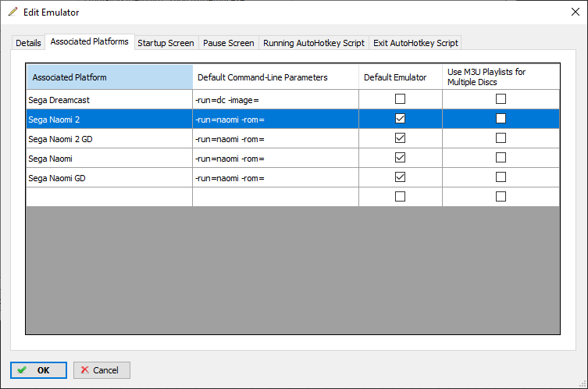Select the Sega Naomi GD platform cell

[109, 178]
